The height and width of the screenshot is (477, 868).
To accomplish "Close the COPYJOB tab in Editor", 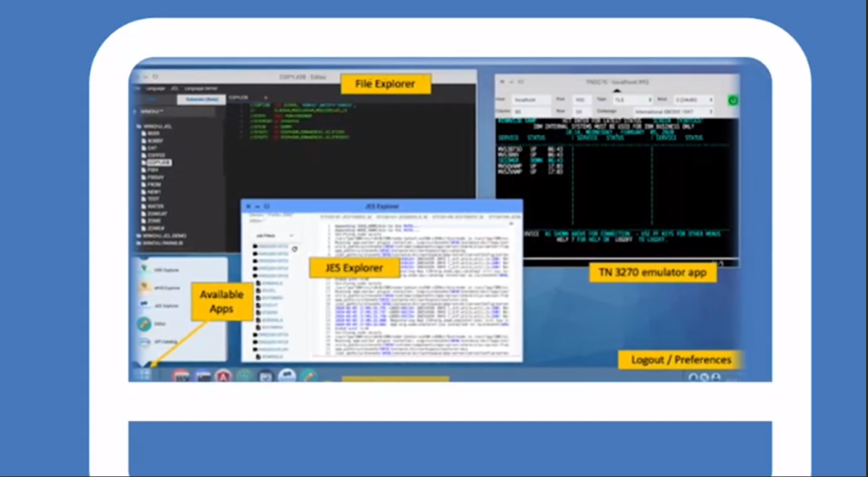I will click(x=265, y=98).
